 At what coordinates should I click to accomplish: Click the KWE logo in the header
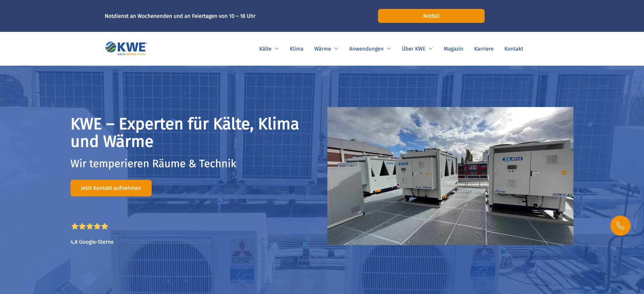(x=126, y=49)
